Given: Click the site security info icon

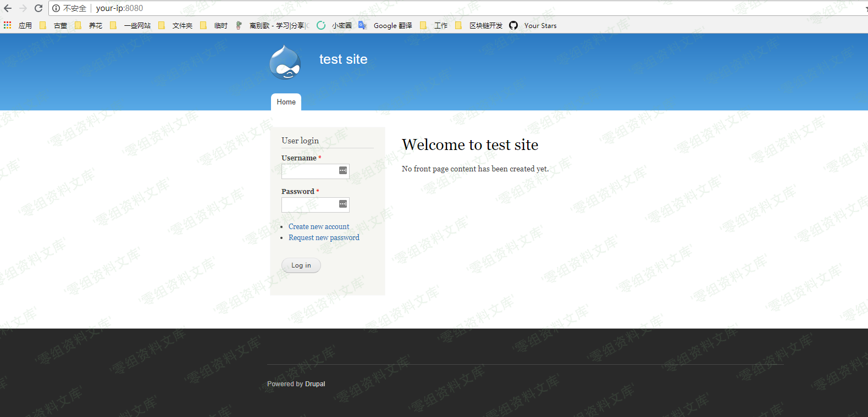Looking at the screenshot, I should coord(56,8).
